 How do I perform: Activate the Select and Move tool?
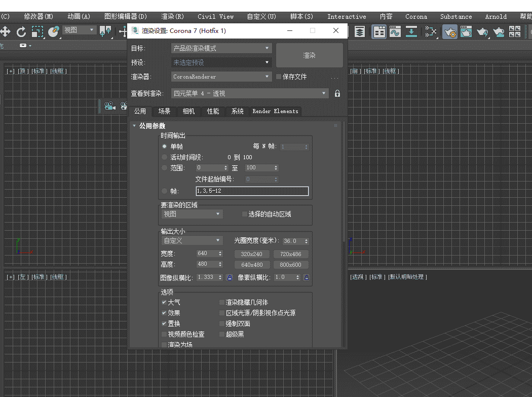click(x=5, y=32)
